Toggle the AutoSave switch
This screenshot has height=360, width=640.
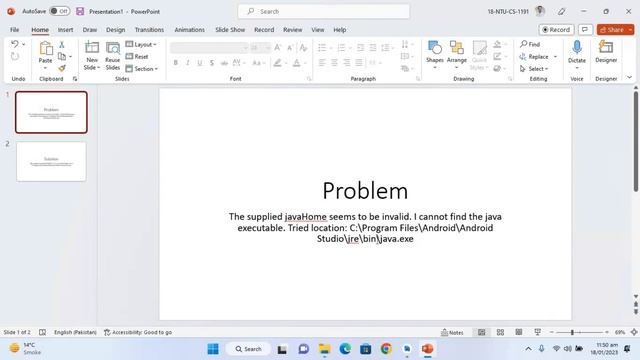click(59, 11)
